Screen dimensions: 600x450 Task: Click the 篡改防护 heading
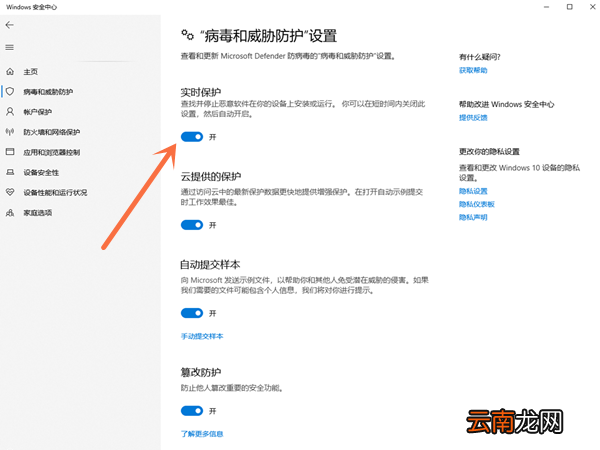point(201,372)
